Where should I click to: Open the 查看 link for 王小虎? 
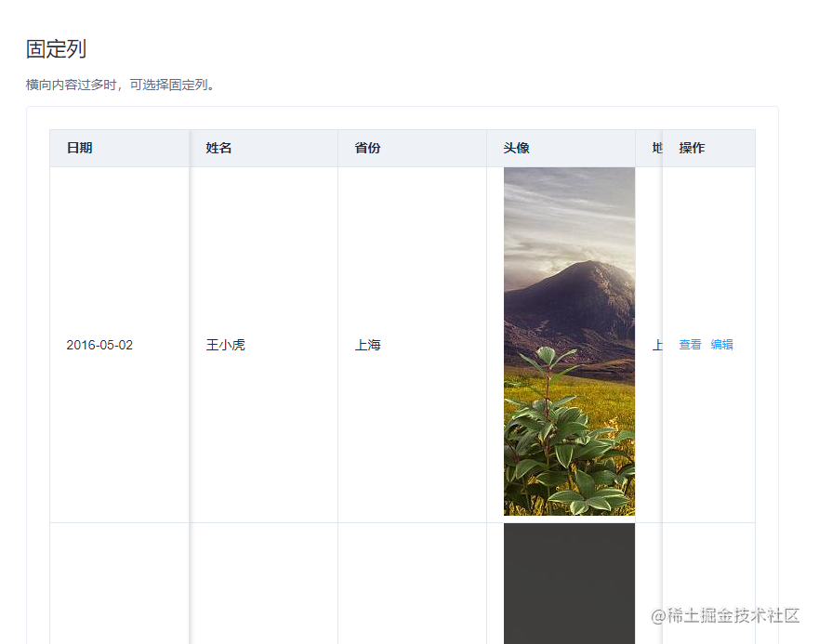(x=690, y=345)
